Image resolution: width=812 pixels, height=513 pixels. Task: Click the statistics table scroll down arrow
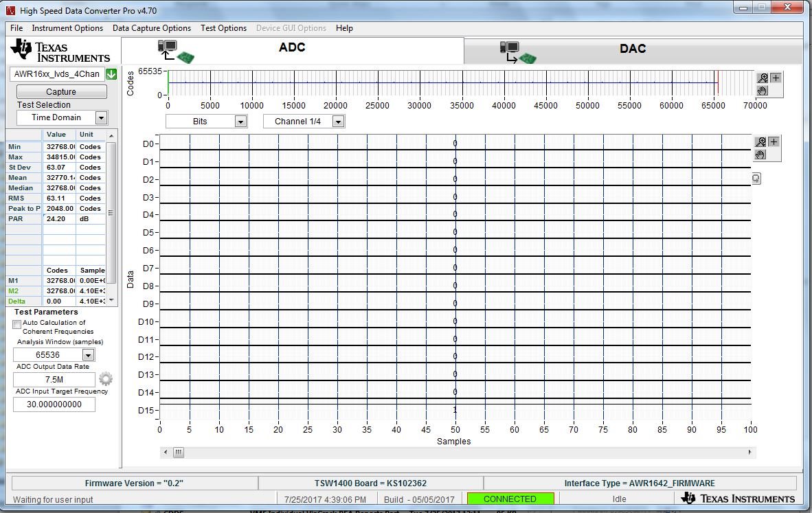point(111,301)
